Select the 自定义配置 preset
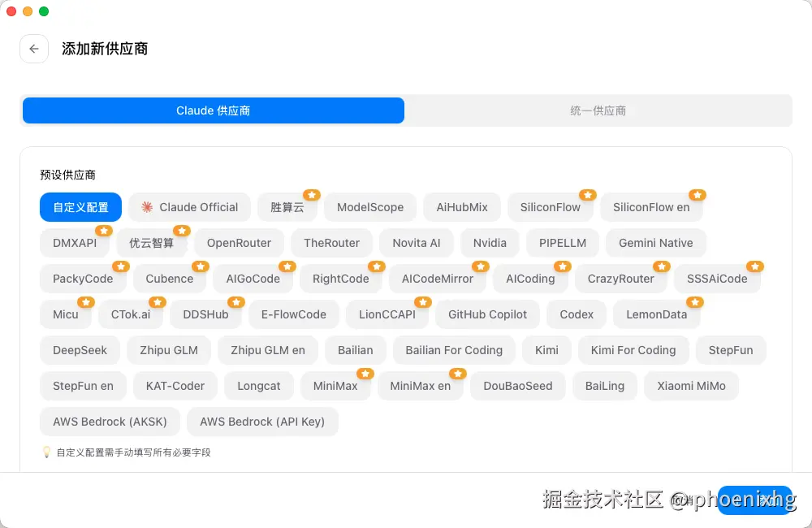The image size is (812, 528). [80, 207]
